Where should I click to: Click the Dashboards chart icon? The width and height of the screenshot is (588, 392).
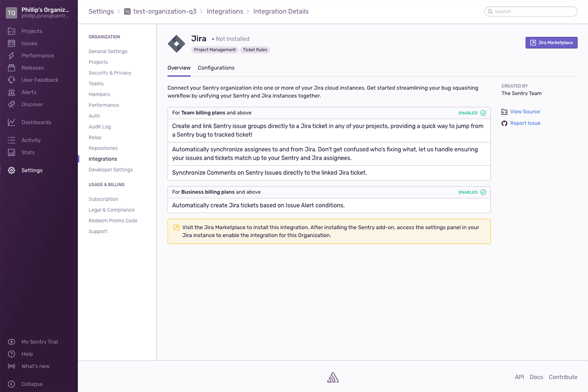pyautogui.click(x=11, y=122)
